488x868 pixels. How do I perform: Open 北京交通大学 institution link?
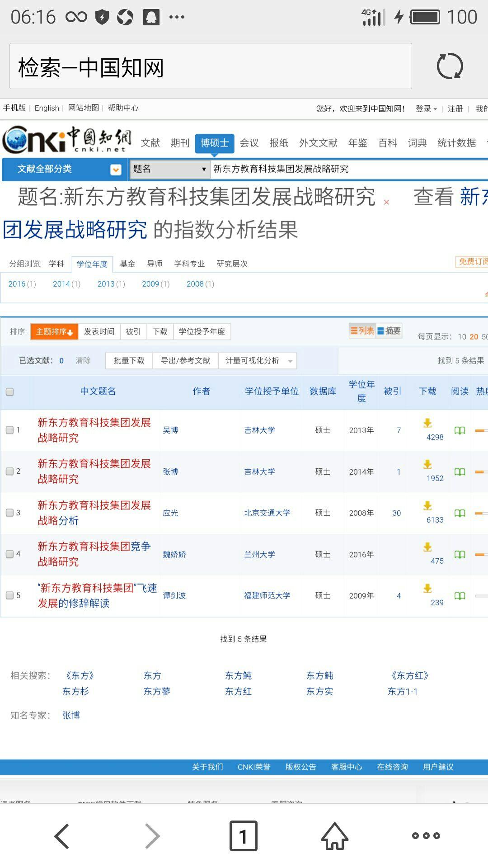[267, 513]
